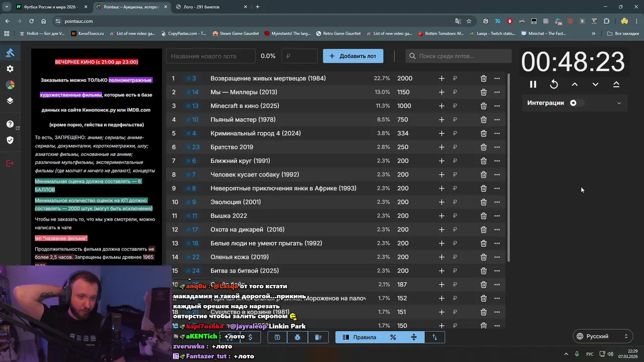Focus the Название нового лота input
The image size is (644, 362).
(x=211, y=56)
